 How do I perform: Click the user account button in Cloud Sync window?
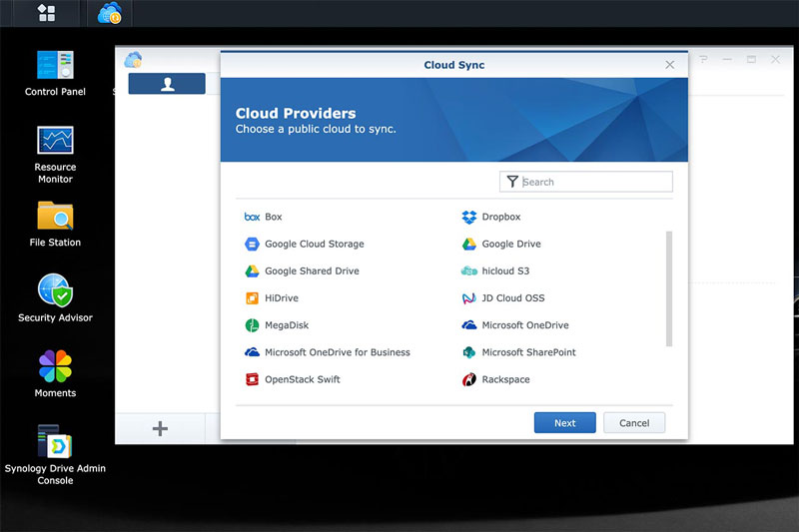[167, 84]
